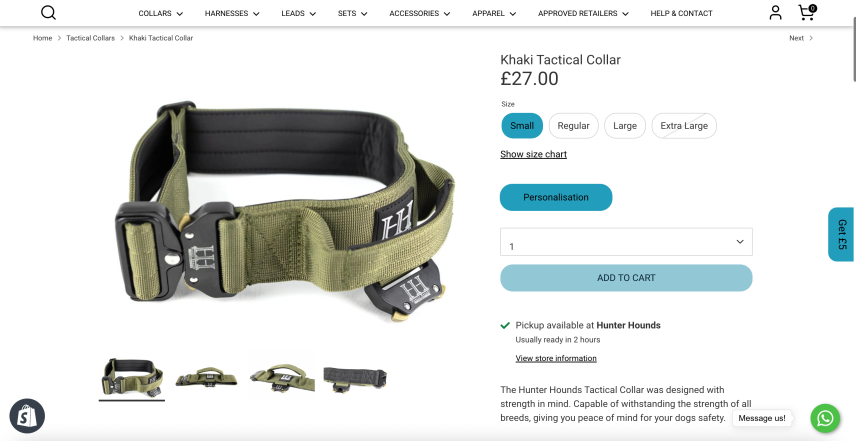Expand the Collars menu
The width and height of the screenshot is (856, 441).
pos(160,13)
